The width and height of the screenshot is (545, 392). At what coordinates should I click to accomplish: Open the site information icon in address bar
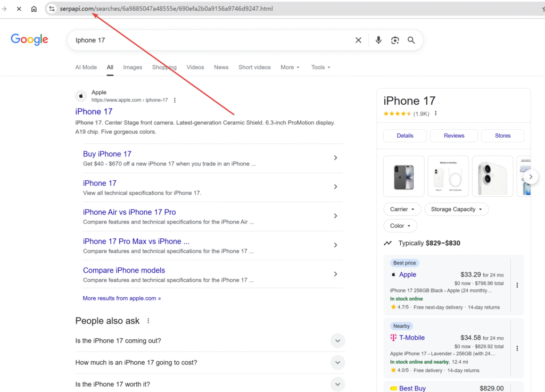coord(52,9)
